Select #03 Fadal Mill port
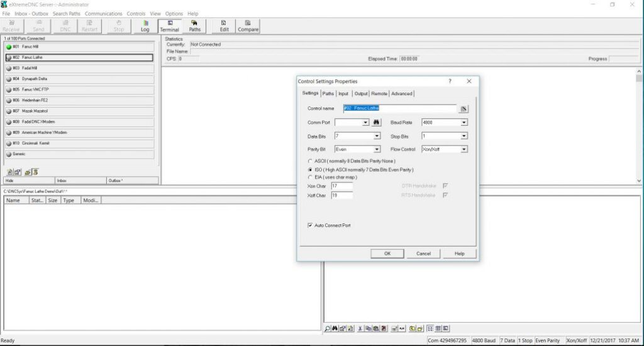The image size is (644, 346). (x=80, y=68)
